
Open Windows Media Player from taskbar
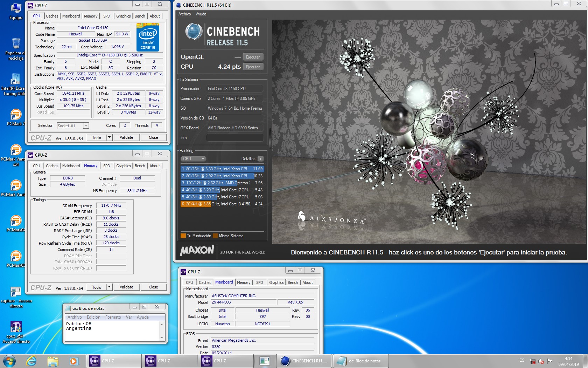pos(73,361)
